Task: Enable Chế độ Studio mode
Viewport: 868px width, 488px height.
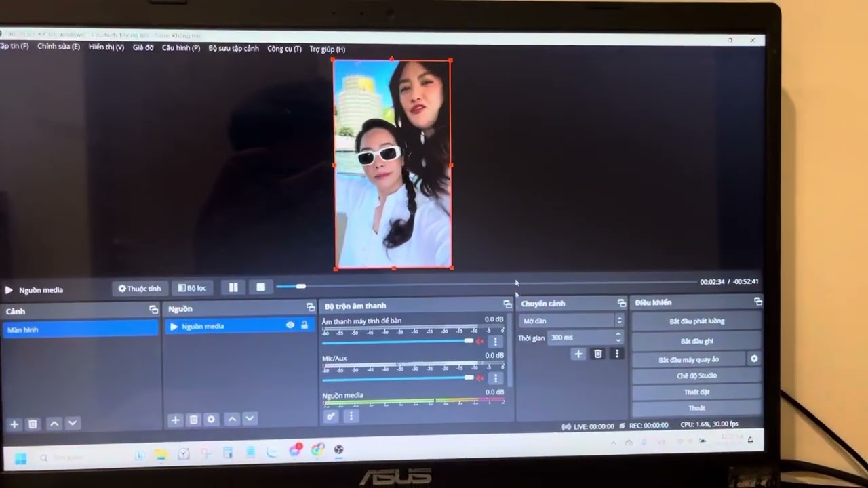Action: click(x=696, y=375)
